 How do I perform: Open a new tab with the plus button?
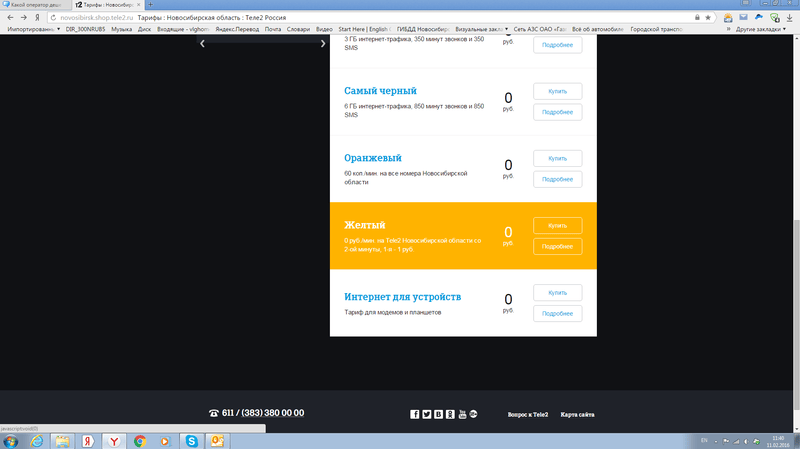point(151,5)
